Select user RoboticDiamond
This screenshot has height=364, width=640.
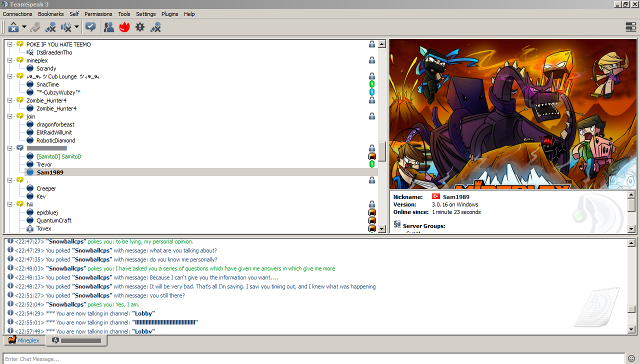tap(56, 140)
